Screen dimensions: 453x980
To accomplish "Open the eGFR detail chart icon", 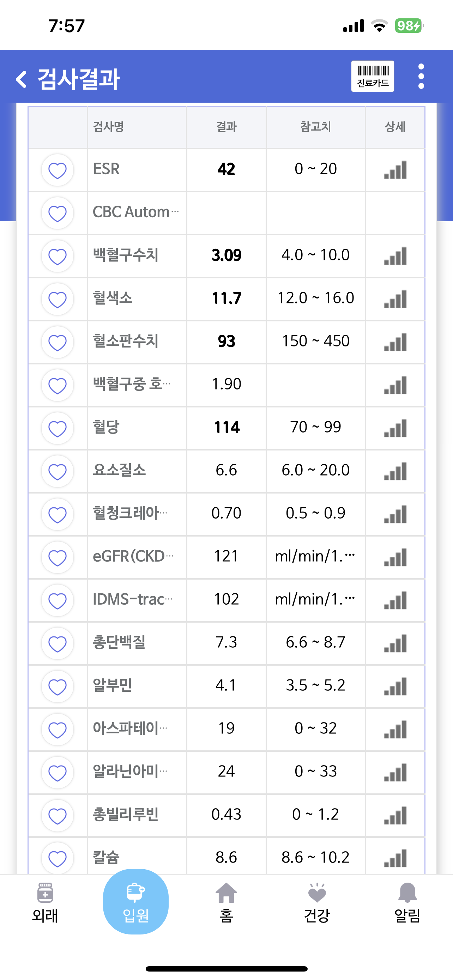I will pos(395,557).
